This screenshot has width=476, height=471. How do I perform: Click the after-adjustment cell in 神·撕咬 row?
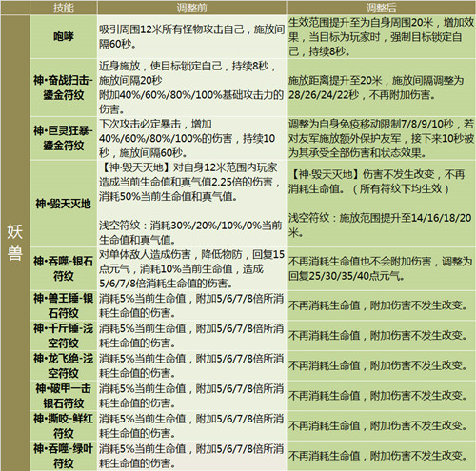tap(381, 425)
